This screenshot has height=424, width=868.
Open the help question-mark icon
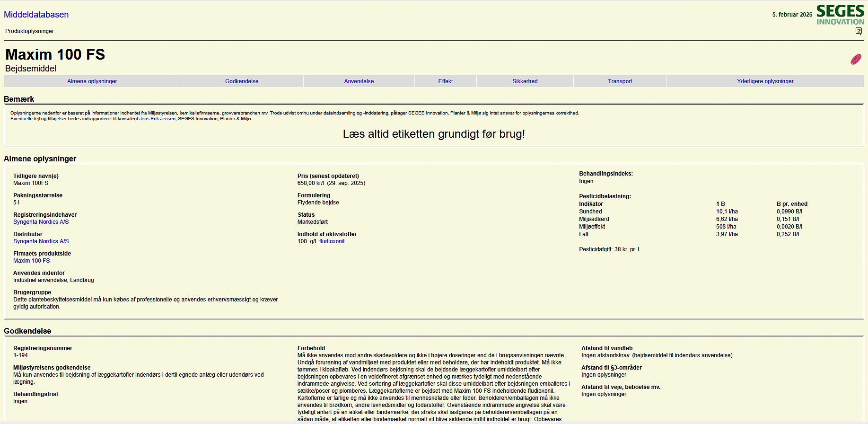[859, 31]
